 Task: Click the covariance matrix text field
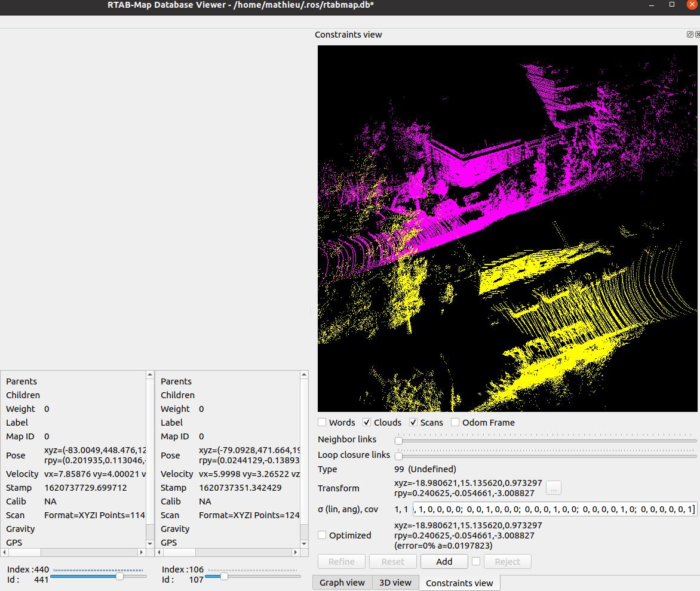point(554,509)
